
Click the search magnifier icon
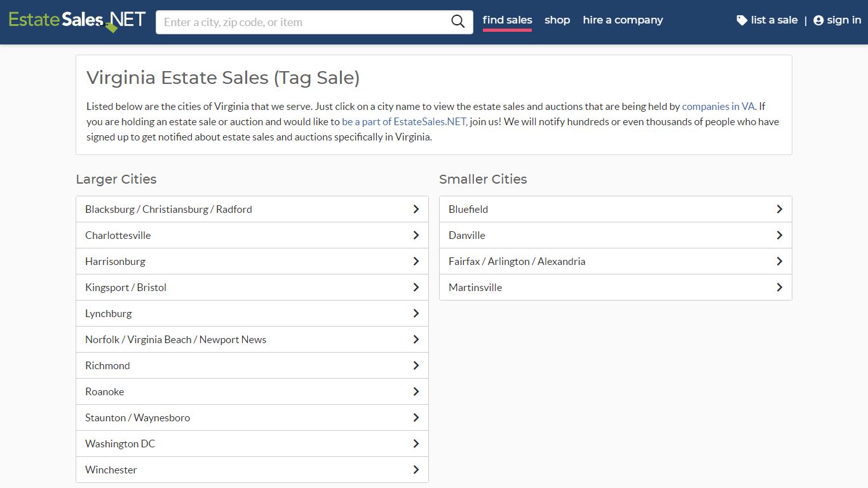click(458, 22)
